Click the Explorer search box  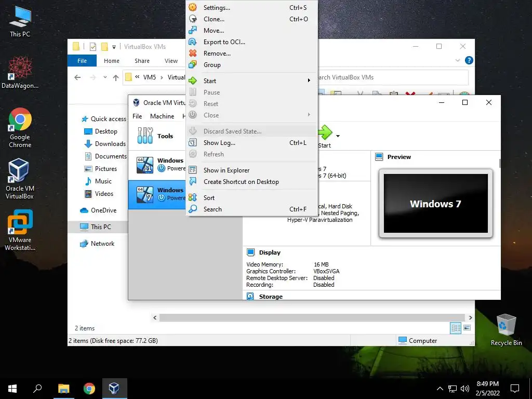[x=393, y=77]
